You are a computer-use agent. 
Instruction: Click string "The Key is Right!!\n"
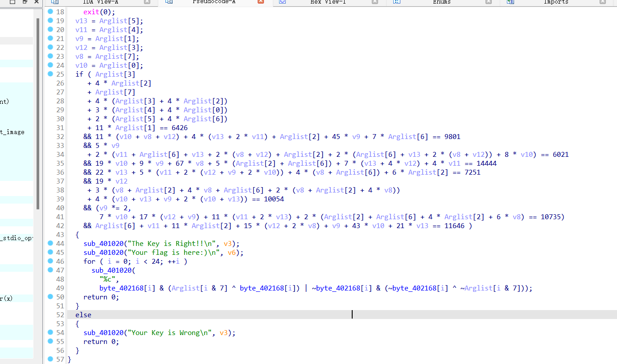(x=173, y=244)
